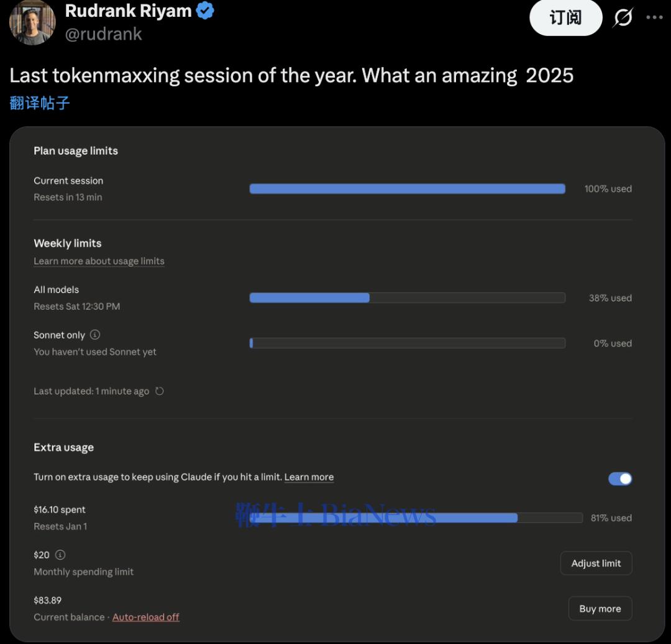Refresh usage with the Last updated reload icon
The image size is (671, 644).
pyautogui.click(x=160, y=391)
